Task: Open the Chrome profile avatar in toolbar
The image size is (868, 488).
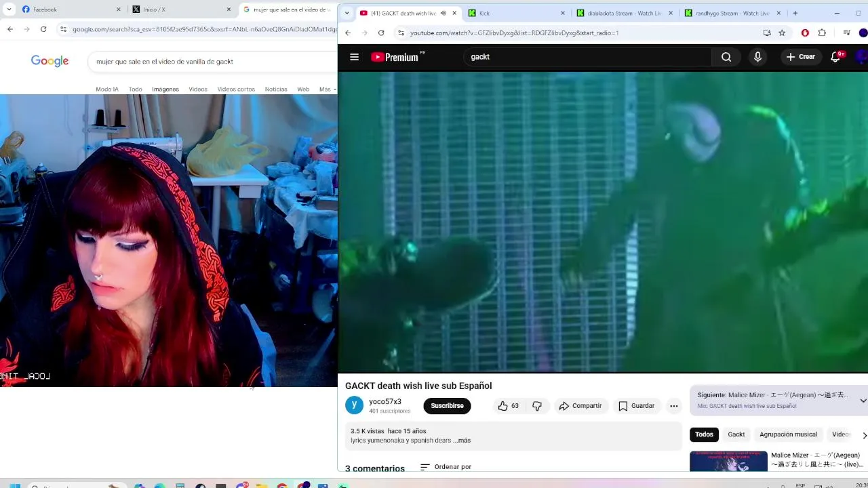Action: (863, 33)
